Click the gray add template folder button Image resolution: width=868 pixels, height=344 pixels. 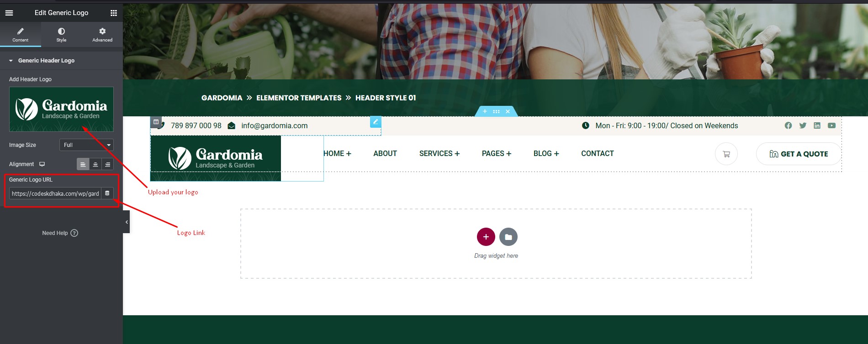[508, 237]
